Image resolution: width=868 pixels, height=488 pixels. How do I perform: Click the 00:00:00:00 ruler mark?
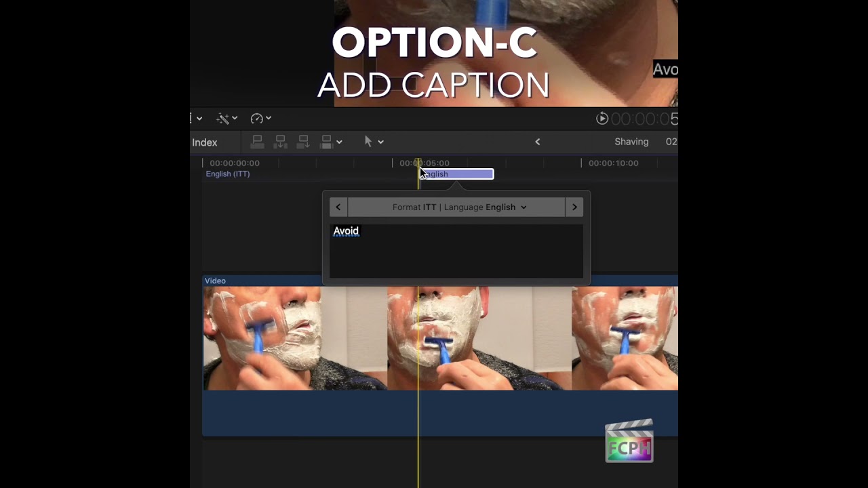[235, 163]
